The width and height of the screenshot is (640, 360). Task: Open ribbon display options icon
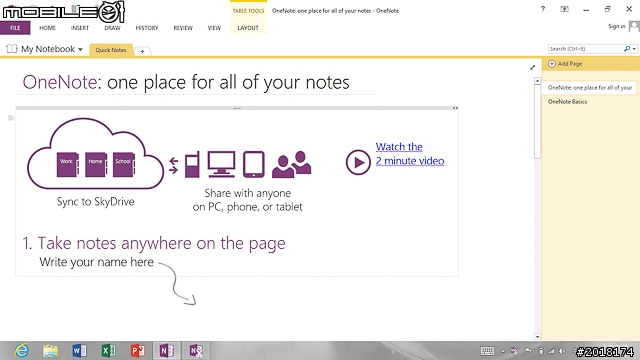(x=564, y=9)
